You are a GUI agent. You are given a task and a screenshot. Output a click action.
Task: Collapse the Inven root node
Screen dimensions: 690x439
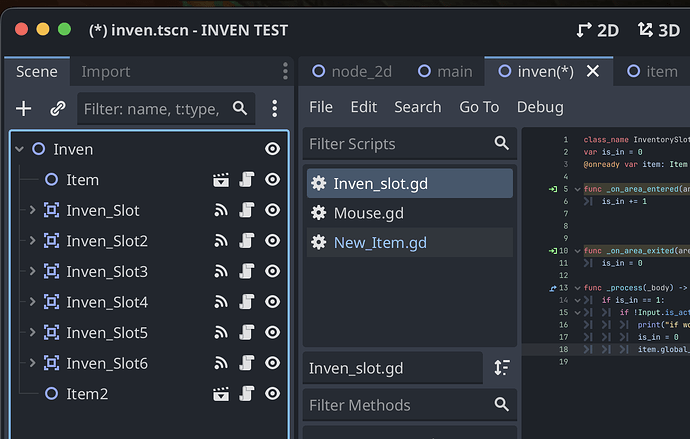coord(19,150)
